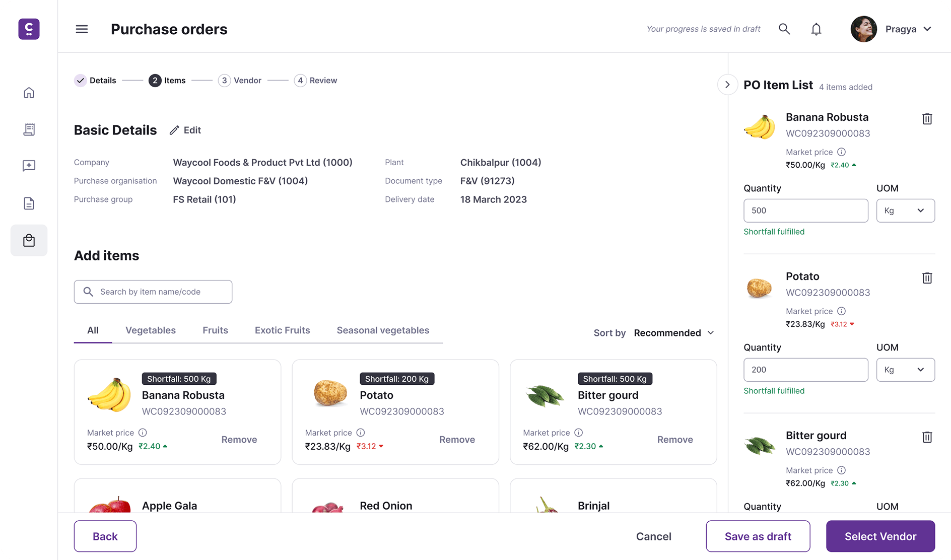951x560 pixels.
Task: Delete Banana Robusta from PO list
Action: (x=927, y=119)
